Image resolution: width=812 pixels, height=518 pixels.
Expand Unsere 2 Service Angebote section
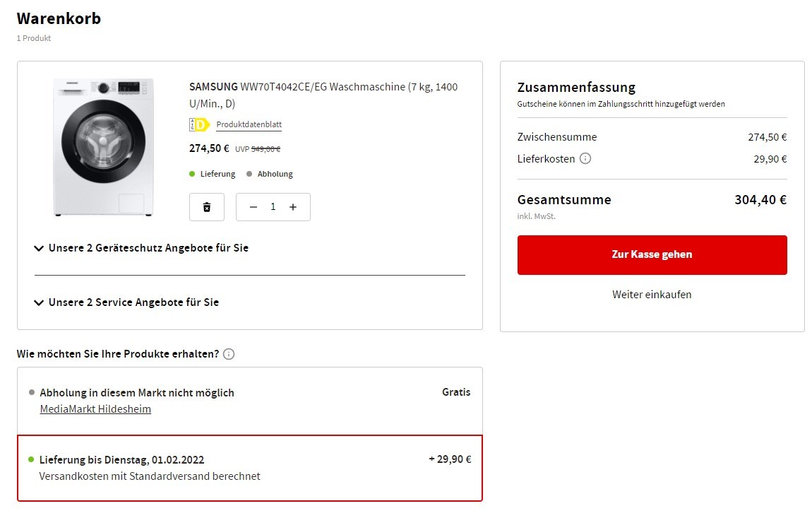coord(126,302)
